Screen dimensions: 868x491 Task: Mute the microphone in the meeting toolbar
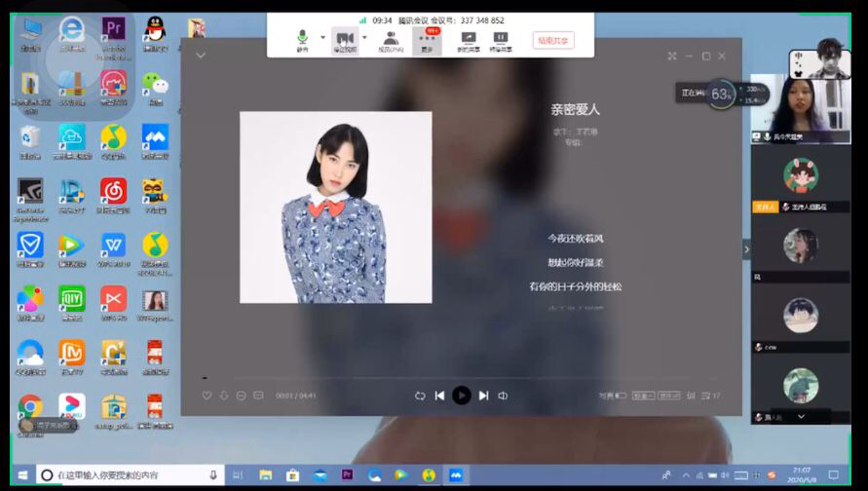point(302,37)
